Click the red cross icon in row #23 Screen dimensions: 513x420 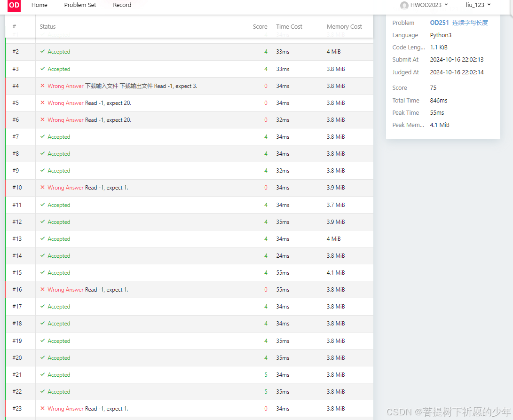tap(42, 408)
